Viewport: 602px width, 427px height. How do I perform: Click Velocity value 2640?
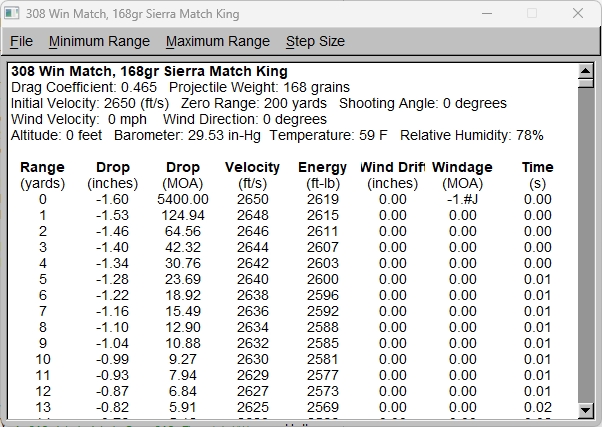pos(253,280)
